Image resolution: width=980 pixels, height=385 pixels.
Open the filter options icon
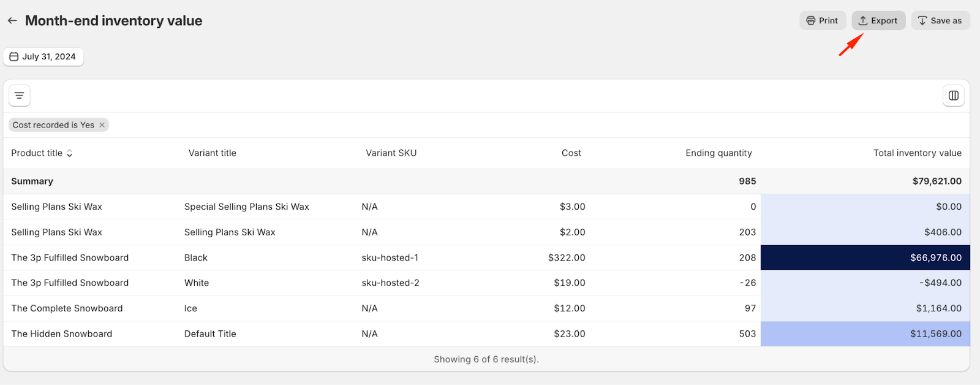[20, 96]
